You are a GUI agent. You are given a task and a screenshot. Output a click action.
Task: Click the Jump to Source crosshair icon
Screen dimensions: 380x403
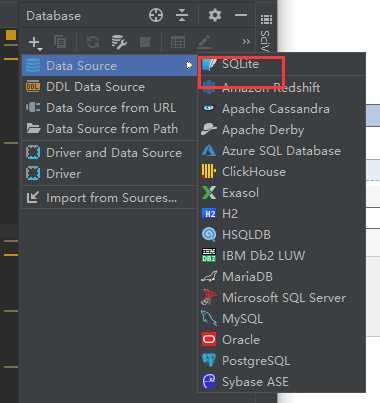(156, 15)
